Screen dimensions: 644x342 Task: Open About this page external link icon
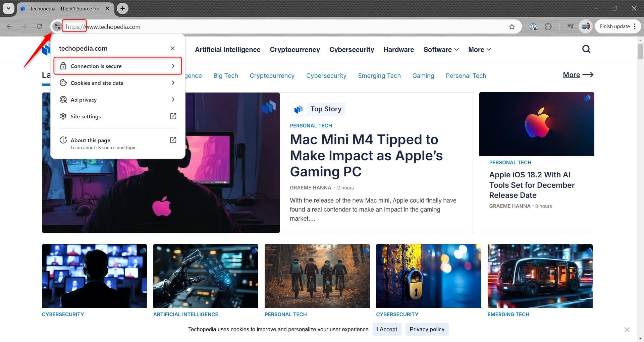click(x=173, y=140)
